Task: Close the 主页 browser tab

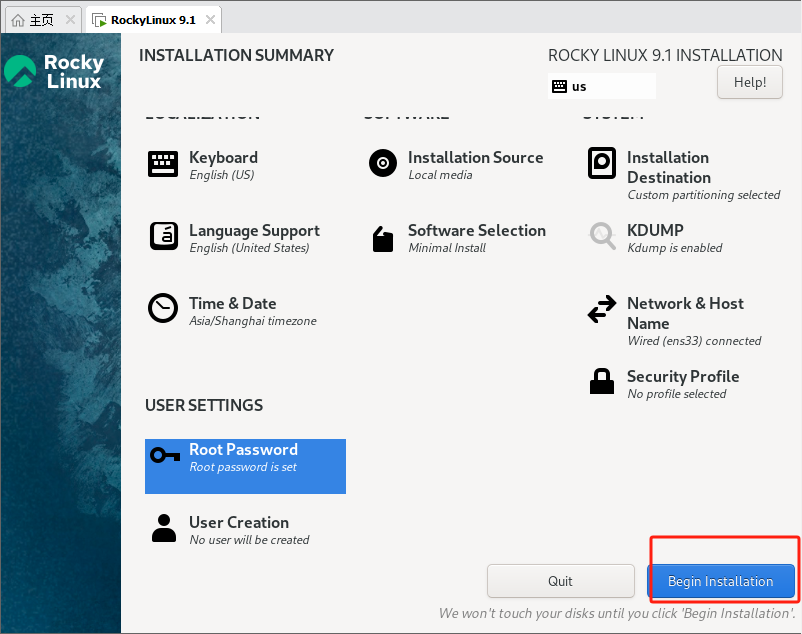Action: (x=70, y=18)
